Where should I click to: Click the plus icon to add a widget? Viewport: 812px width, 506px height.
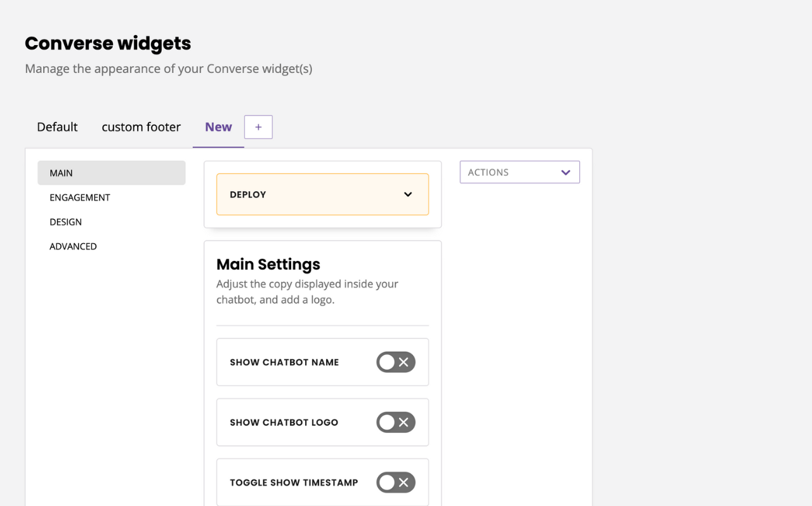coord(258,126)
